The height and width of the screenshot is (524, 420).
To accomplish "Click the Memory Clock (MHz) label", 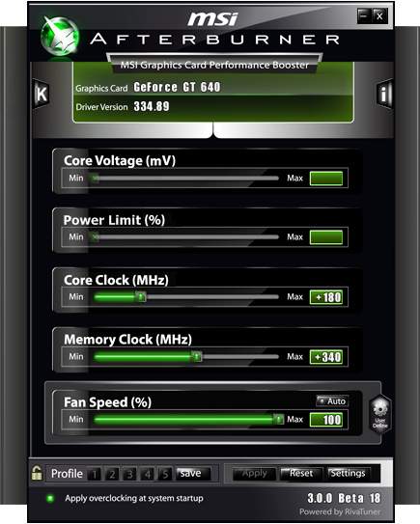I will pyautogui.click(x=127, y=340).
